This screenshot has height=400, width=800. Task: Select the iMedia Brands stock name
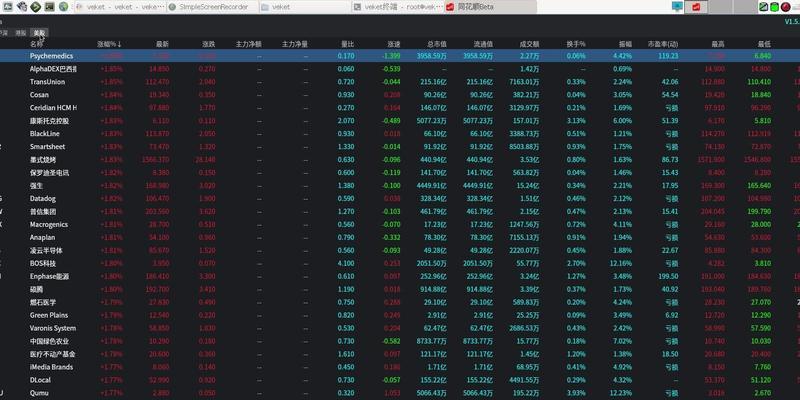tap(52, 367)
